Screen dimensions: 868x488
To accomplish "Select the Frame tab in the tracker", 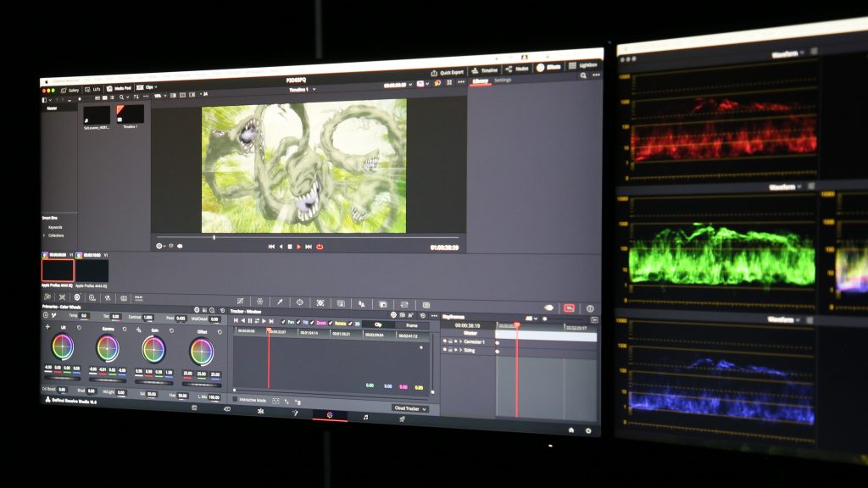I will (412, 325).
